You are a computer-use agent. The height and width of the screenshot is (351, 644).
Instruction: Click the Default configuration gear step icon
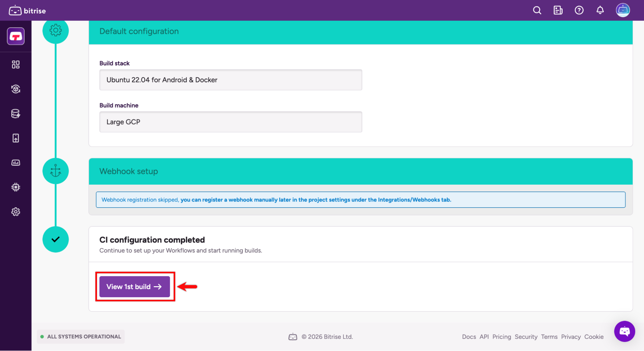pos(55,31)
